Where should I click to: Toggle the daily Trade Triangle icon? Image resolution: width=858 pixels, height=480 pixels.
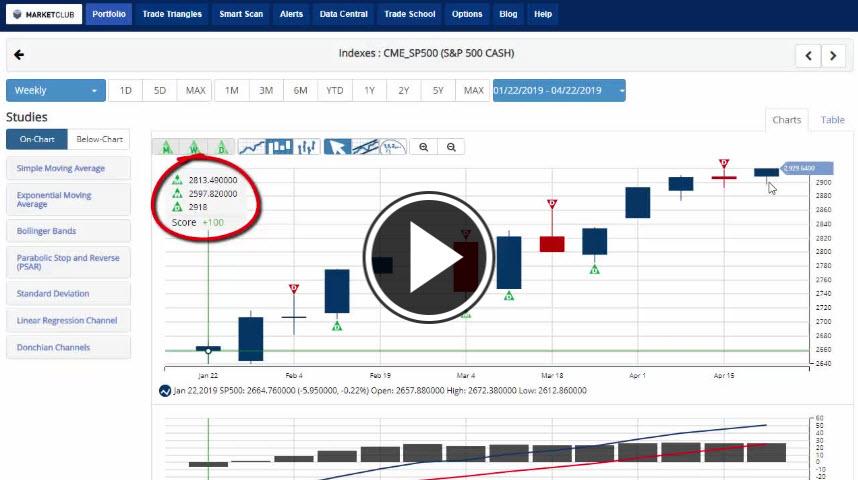(221, 147)
